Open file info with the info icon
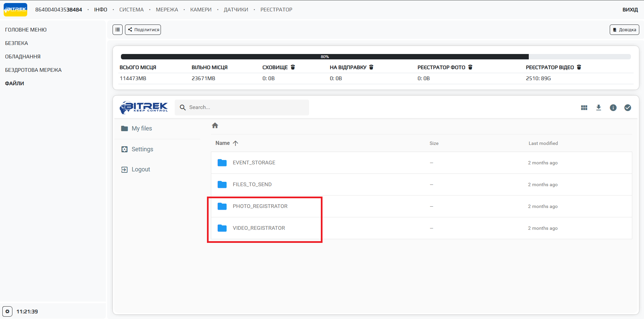Screen dimensions: 644x319 (613, 108)
